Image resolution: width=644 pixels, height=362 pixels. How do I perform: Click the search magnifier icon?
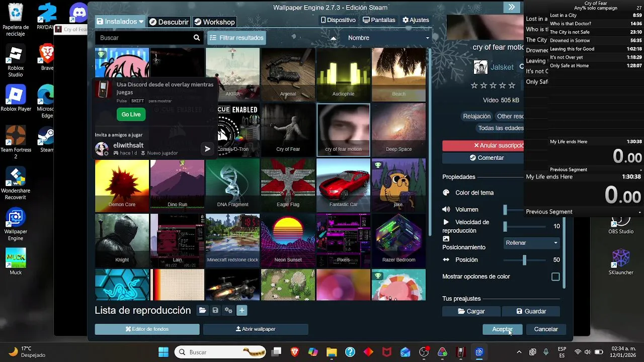pos(197,38)
